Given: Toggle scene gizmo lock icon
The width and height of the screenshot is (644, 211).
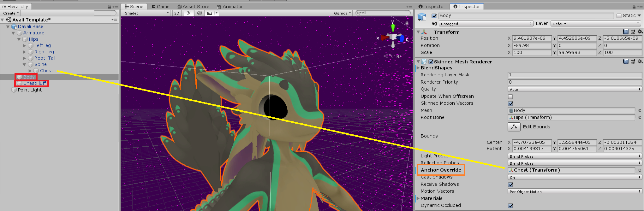Looking at the screenshot, I should click(407, 23).
